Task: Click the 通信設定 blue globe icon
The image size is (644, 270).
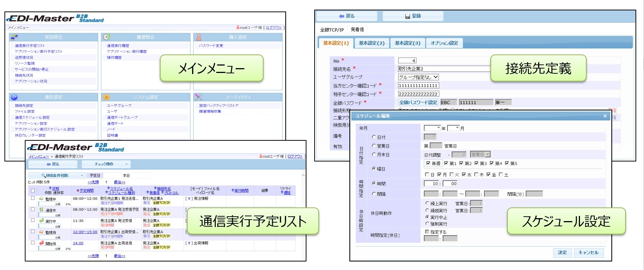Action: pyautogui.click(x=14, y=97)
